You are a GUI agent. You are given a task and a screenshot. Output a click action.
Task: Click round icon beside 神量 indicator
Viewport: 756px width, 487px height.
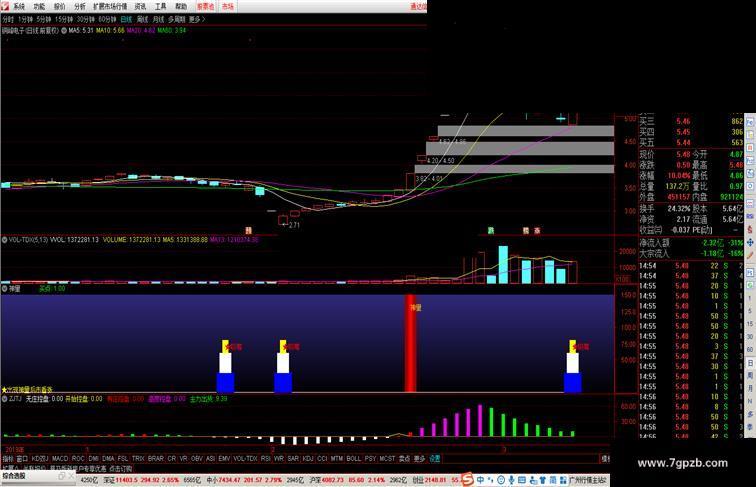click(x=4, y=288)
